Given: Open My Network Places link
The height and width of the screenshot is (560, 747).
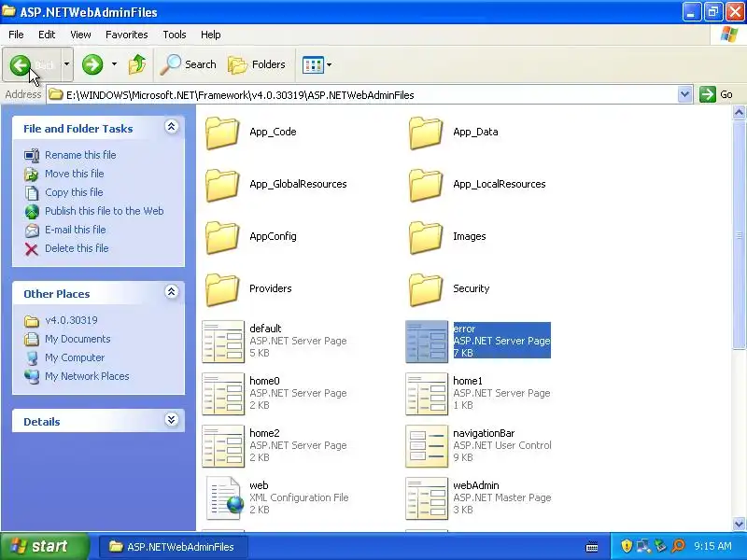Looking at the screenshot, I should 87,376.
